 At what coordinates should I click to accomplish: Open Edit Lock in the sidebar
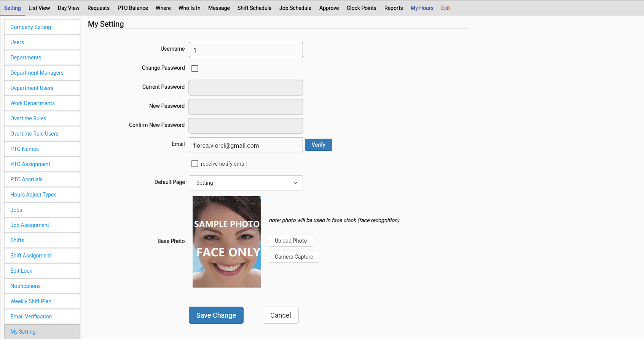click(x=42, y=271)
